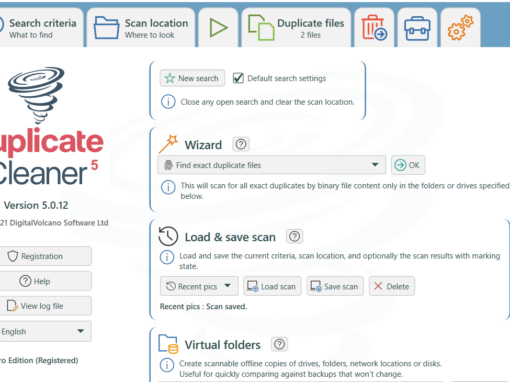Expand the Find exact duplicate files dropdown
The image size is (510, 382).
[271, 165]
